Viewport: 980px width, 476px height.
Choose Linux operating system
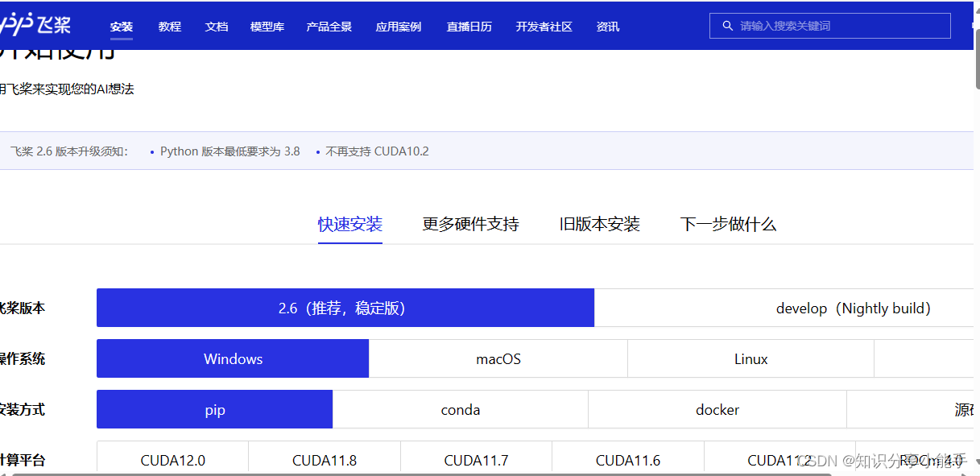coord(751,358)
